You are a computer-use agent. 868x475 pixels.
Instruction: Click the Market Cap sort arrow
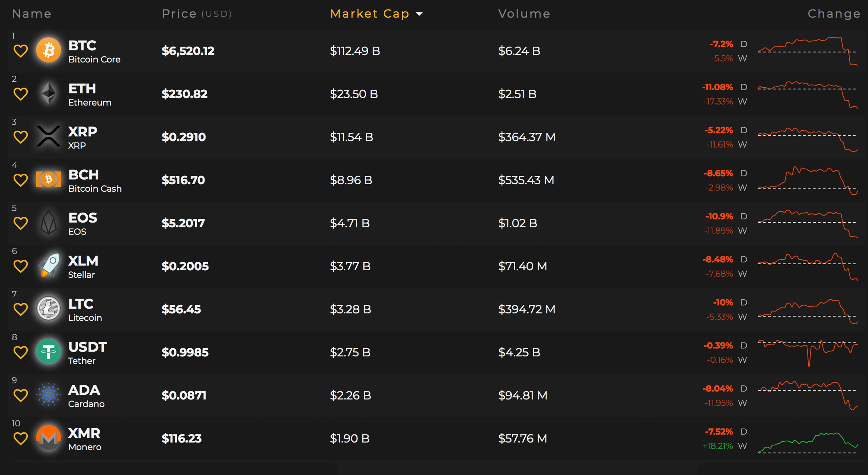tap(419, 14)
